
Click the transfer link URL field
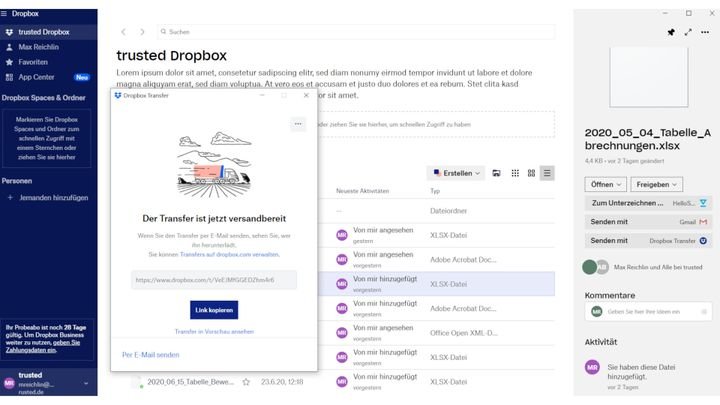[214, 280]
